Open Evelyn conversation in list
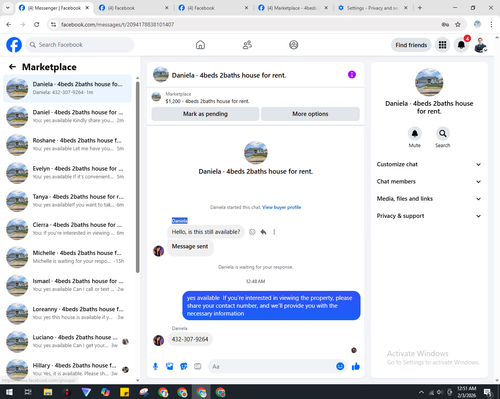This screenshot has width=500, height=399. (x=67, y=173)
